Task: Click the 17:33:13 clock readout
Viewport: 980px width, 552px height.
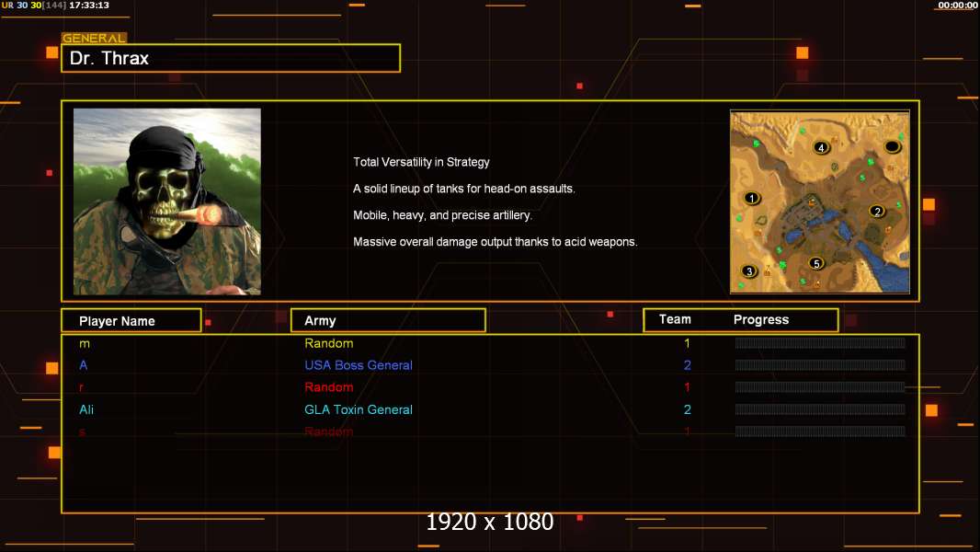Action: (89, 5)
